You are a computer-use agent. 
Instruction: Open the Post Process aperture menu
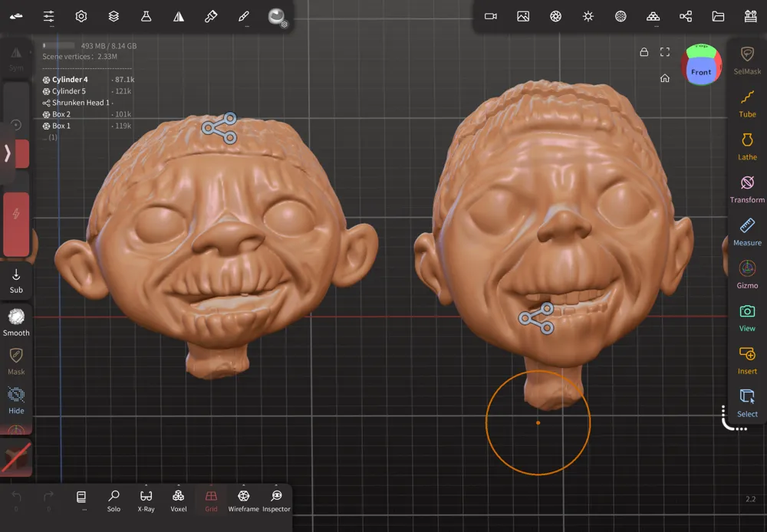(x=555, y=16)
